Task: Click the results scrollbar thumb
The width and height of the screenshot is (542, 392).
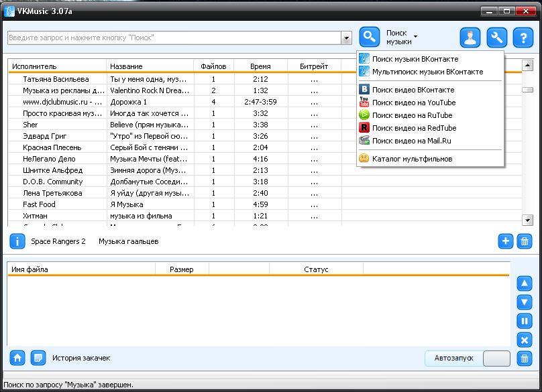Action: point(527,89)
